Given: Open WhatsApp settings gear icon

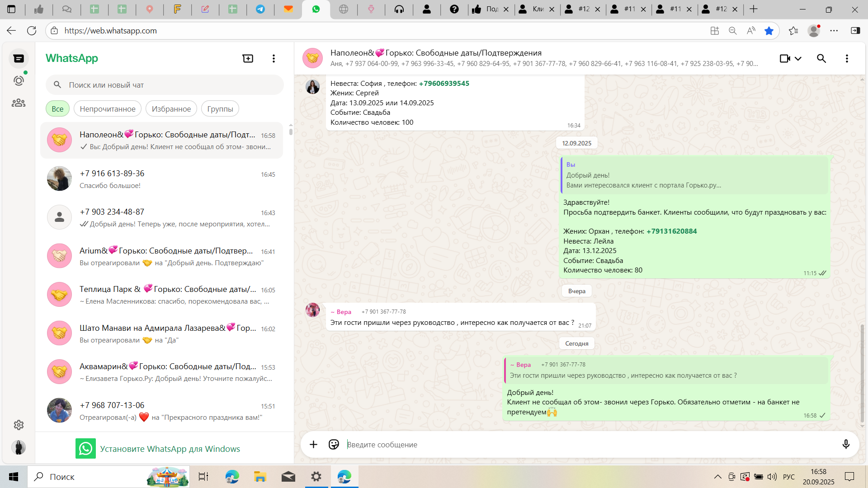Looking at the screenshot, I should (19, 425).
